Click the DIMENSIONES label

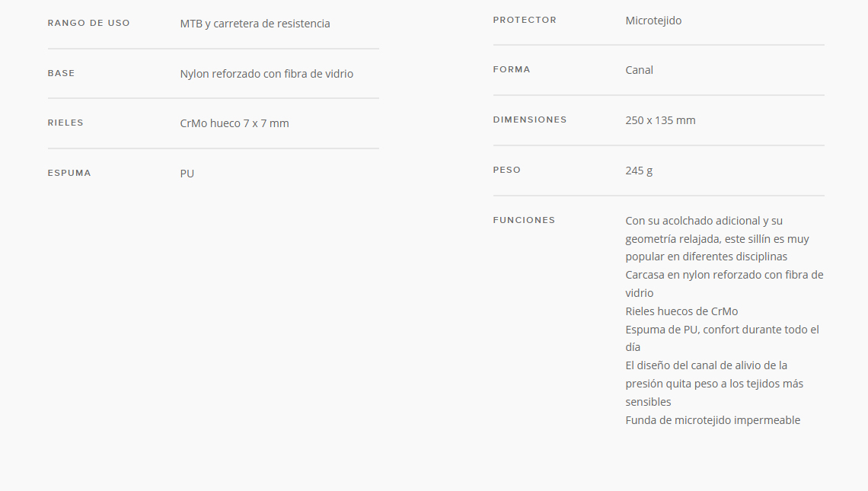click(530, 120)
